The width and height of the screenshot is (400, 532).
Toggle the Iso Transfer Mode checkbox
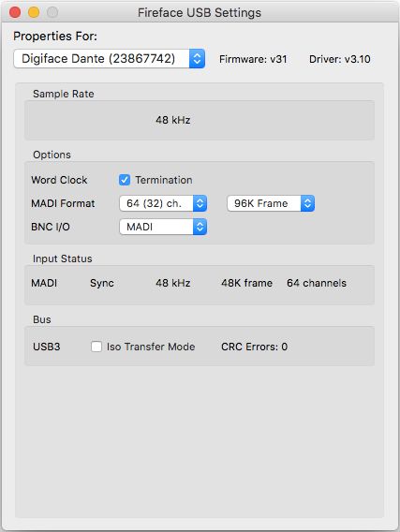point(96,347)
